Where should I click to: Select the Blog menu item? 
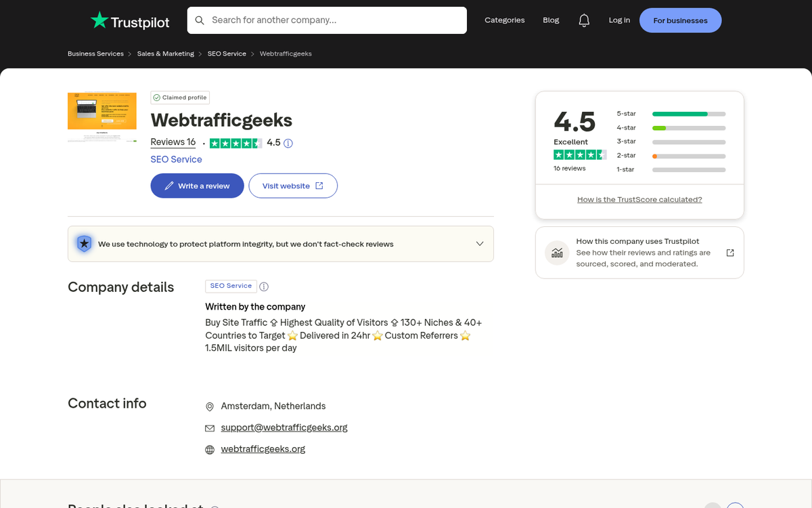point(551,20)
